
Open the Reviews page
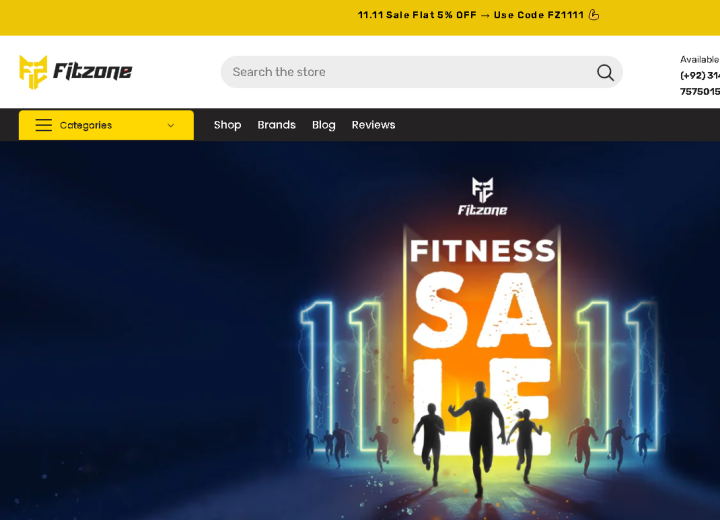pyautogui.click(x=373, y=125)
